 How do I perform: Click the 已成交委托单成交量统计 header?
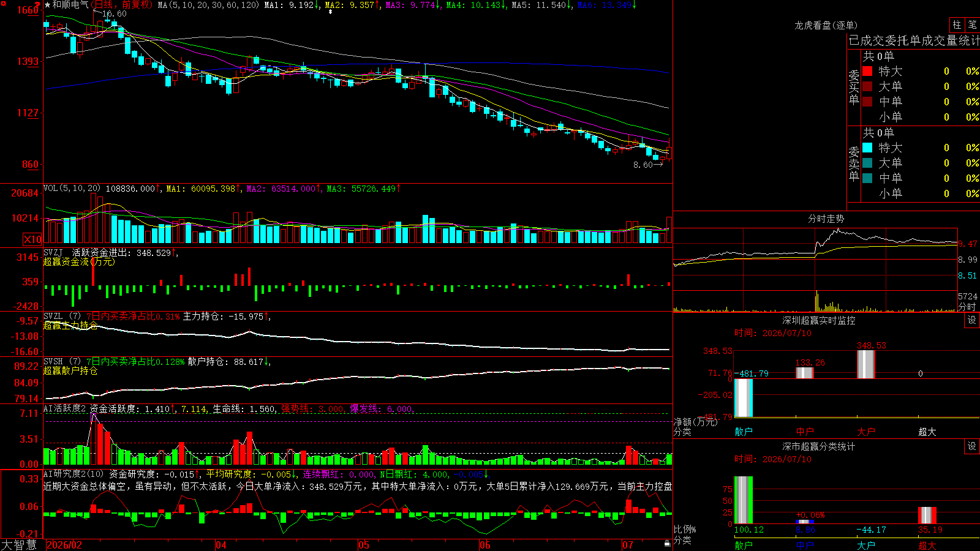coord(914,40)
